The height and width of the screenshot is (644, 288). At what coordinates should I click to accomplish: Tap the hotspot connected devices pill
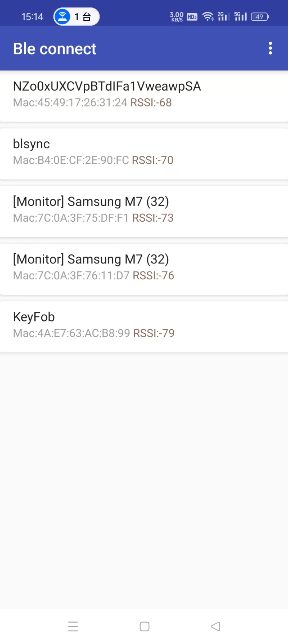[77, 17]
